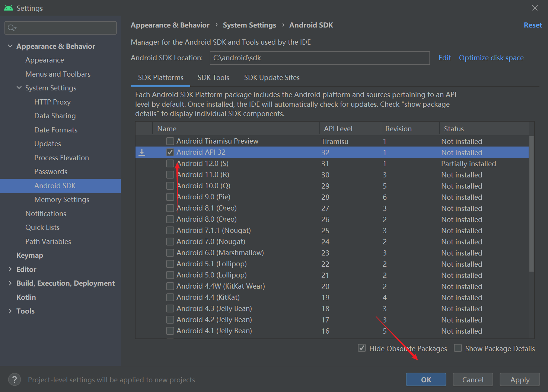Check the Android Tiramisu Preview checkbox
Screen dimensions: 548x392
[170, 141]
